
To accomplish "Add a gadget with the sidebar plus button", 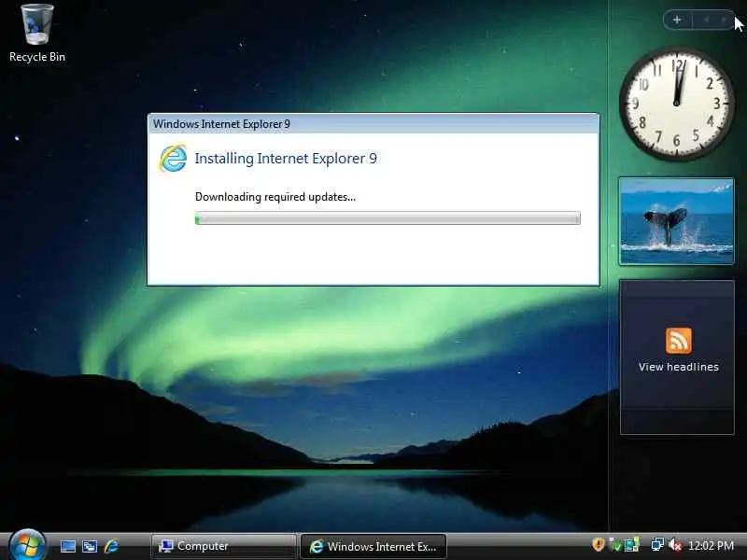I will (x=677, y=20).
